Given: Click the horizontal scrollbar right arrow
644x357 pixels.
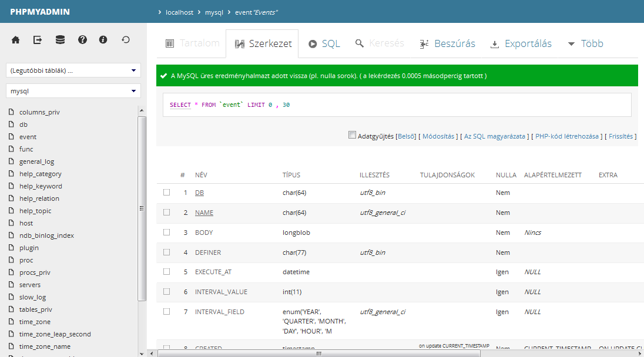Looking at the screenshot, I should click(640, 353).
